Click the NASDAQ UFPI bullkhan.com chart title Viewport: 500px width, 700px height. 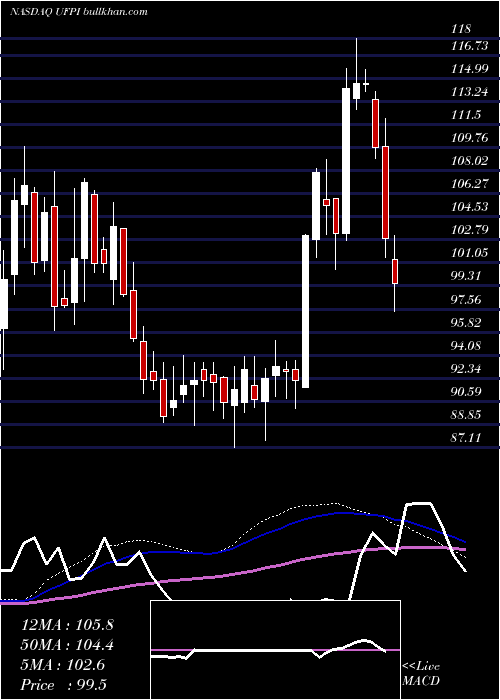pyautogui.click(x=79, y=12)
